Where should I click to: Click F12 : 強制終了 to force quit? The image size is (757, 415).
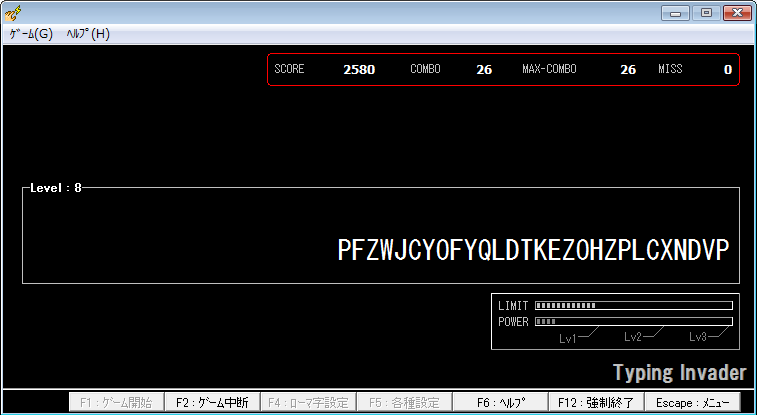tap(596, 402)
